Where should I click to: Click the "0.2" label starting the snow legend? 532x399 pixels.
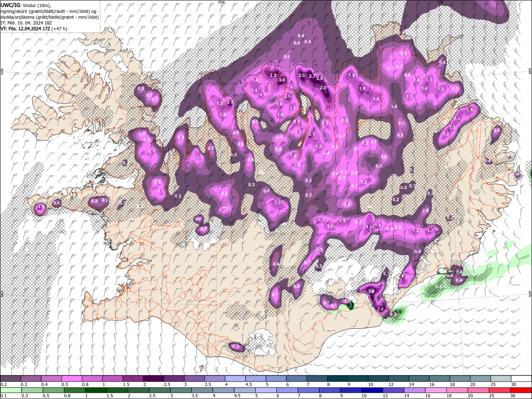(x=3, y=384)
